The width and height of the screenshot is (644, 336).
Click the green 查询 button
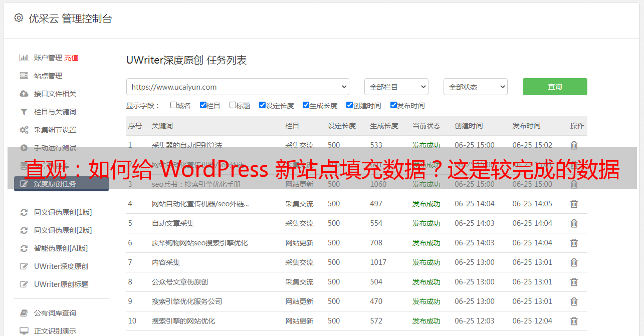555,87
